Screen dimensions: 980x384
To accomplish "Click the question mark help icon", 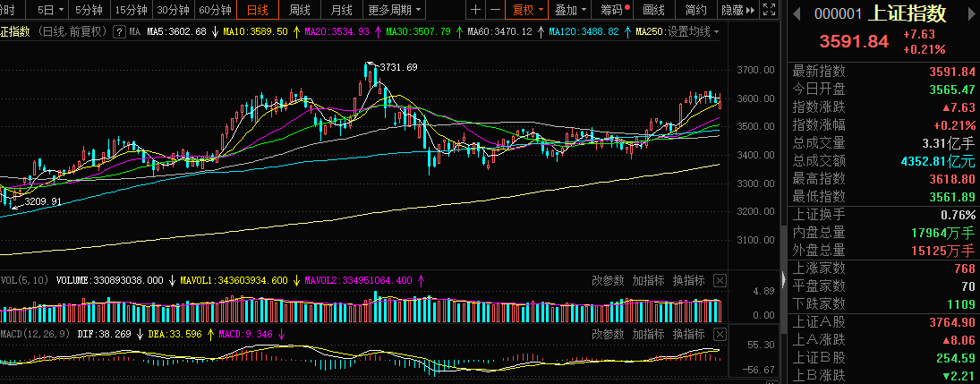I will pyautogui.click(x=119, y=32).
